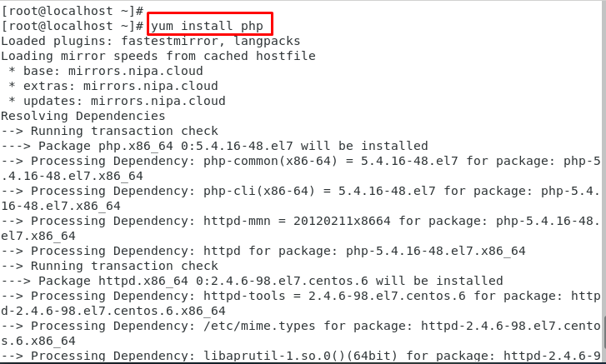Click the first "Running transaction check" line
The width and height of the screenshot is (606, 364).
point(109,131)
